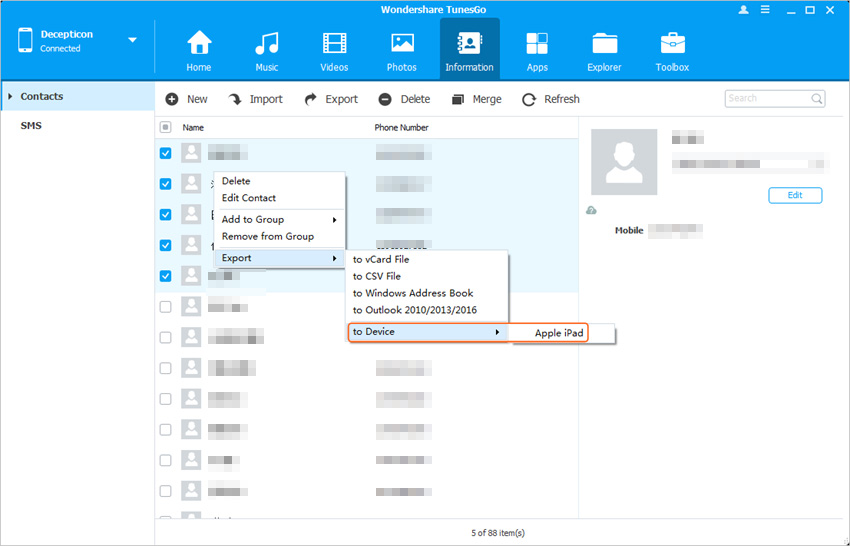Switch to the Photos section
This screenshot has height=546, width=850.
402,45
